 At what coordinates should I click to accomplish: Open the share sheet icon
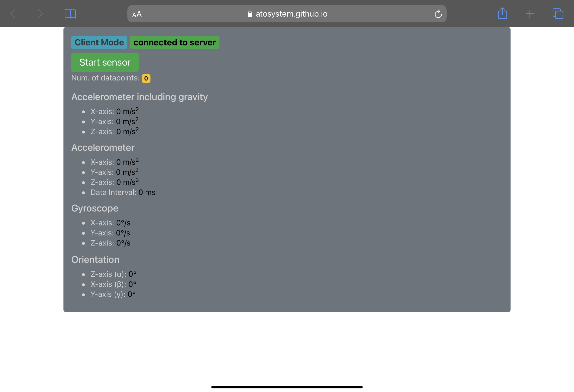pyautogui.click(x=502, y=14)
